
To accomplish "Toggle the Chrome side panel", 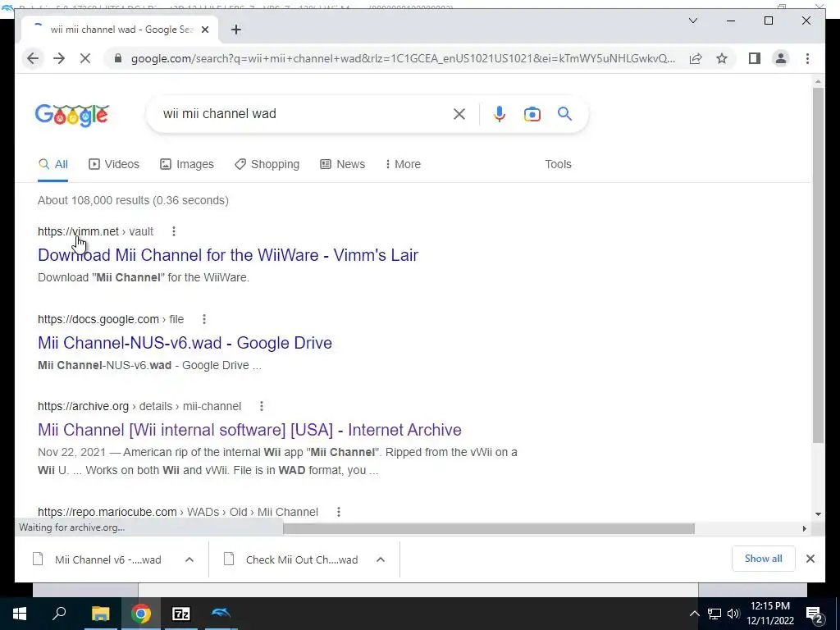I will tap(755, 58).
